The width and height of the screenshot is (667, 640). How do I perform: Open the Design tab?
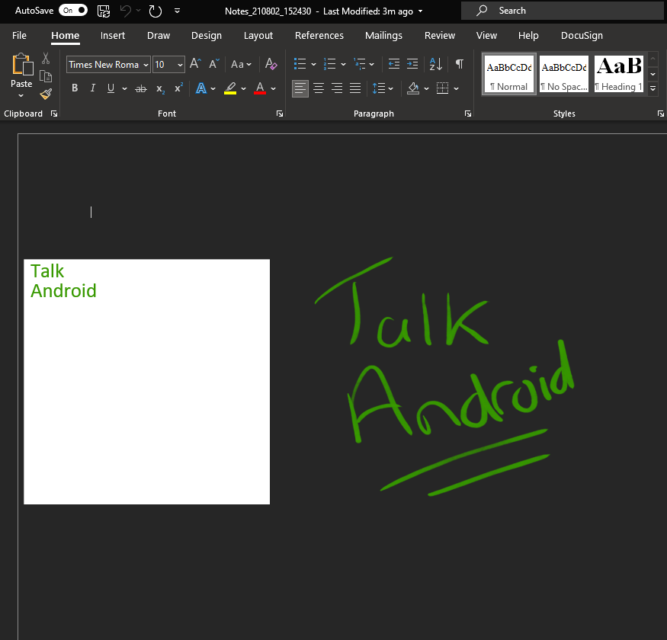(206, 36)
